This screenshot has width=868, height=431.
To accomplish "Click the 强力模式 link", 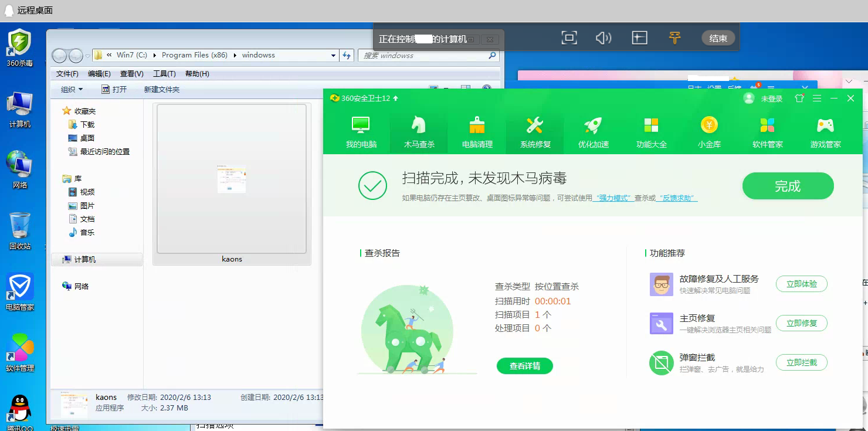I will click(x=613, y=198).
